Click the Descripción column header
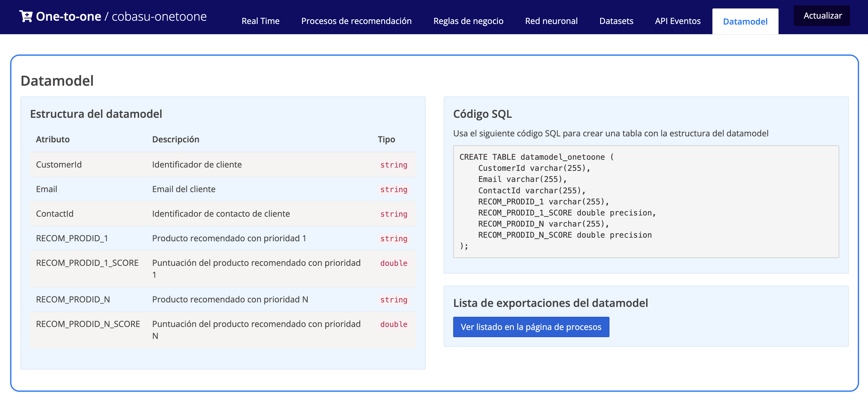This screenshot has width=868, height=401. (x=175, y=139)
